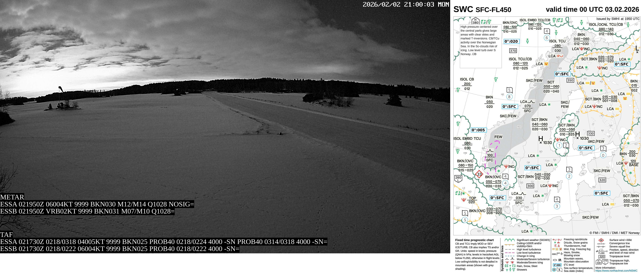Image resolution: width=644 pixels, height=274 pixels.
Task: Click the 370 tropopause level box
Action: 513,51
